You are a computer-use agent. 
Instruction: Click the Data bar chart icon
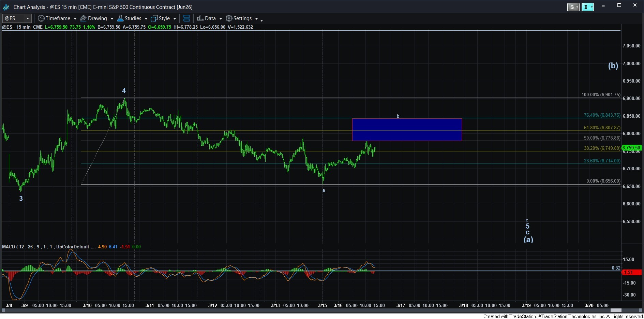coord(200,18)
